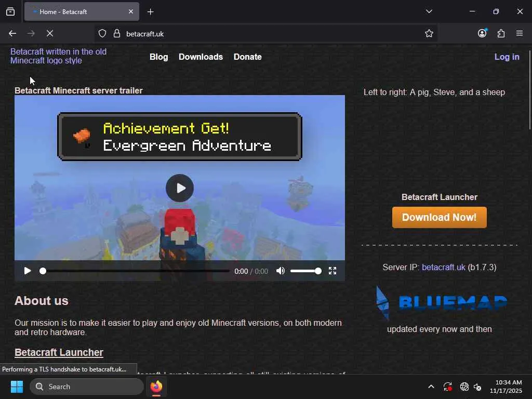Open the BlueMap logo image
Viewport: 532px width, 399px height.
(x=442, y=303)
